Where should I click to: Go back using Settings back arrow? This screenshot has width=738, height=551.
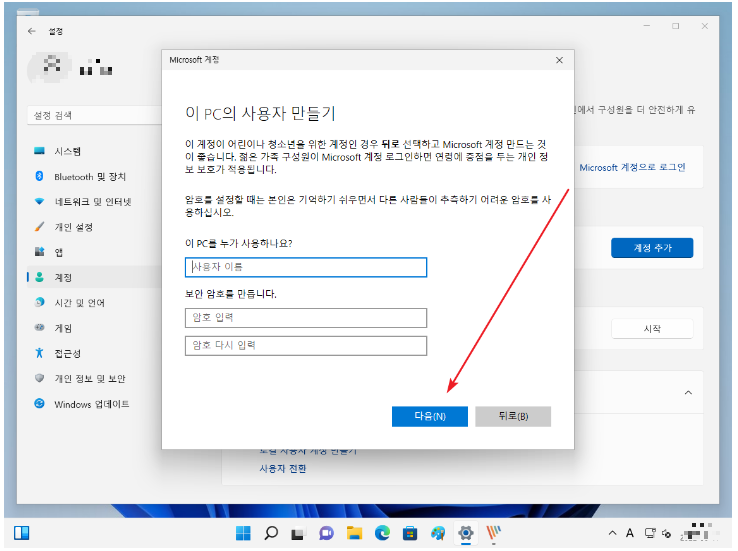32,31
